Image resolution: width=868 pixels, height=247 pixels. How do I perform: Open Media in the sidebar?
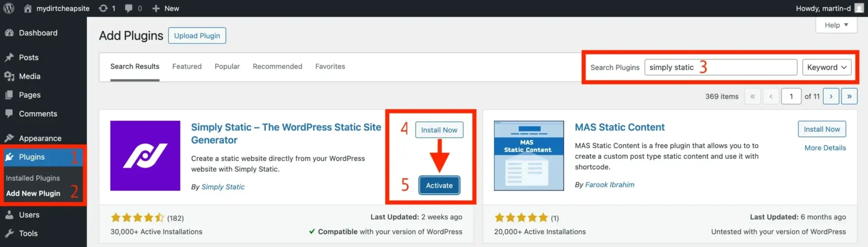tap(29, 76)
